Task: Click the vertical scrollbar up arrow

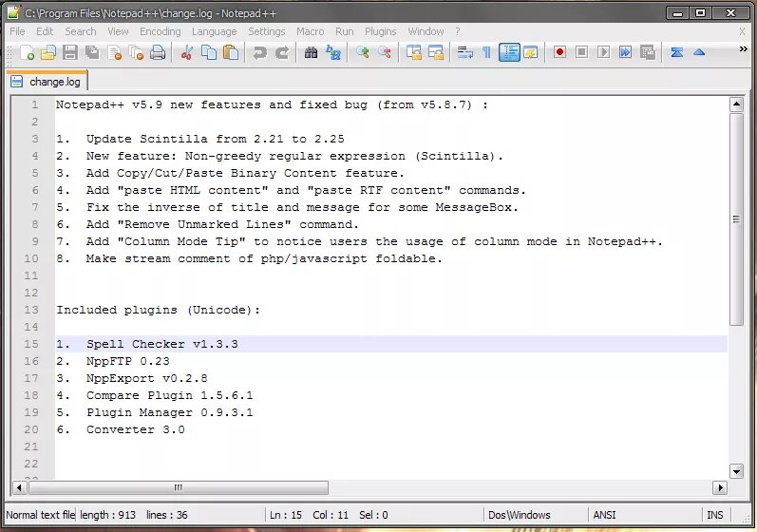Action: pos(736,104)
